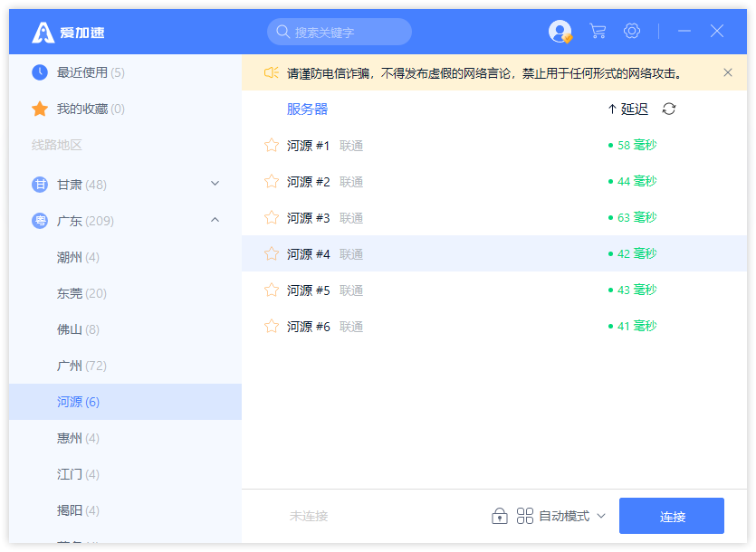The height and width of the screenshot is (552, 756).
Task: Favorite 河源 #6 with its star
Action: pos(272,326)
